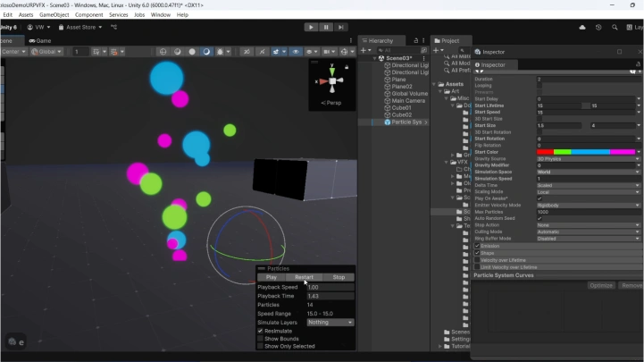This screenshot has width=644, height=362.
Task: Enable the 3D Start Rotation checkbox
Action: [x=539, y=132]
